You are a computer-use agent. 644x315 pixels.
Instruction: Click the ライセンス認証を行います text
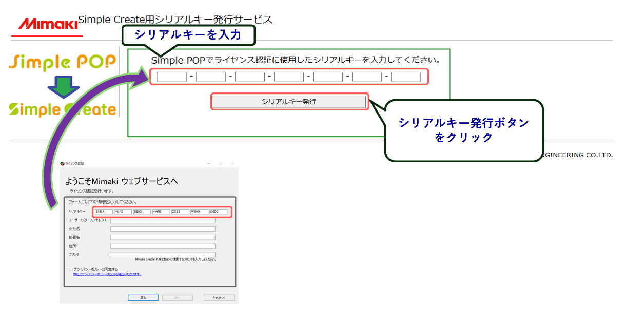coord(92,191)
